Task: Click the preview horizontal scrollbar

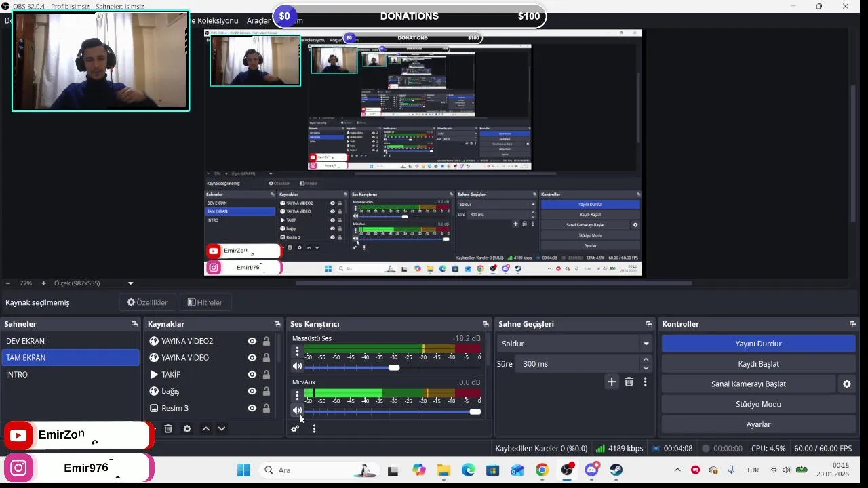Action: [x=494, y=283]
